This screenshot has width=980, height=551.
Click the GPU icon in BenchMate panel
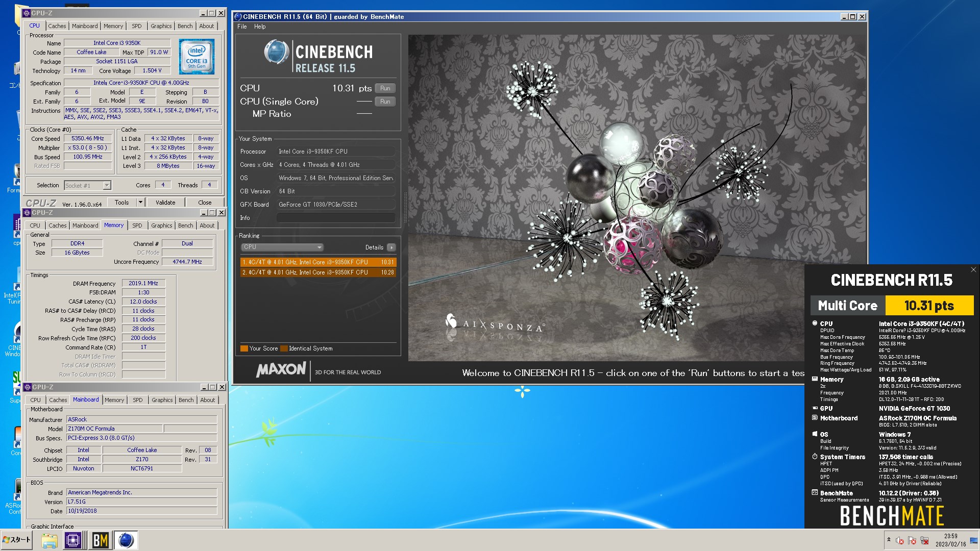point(815,408)
